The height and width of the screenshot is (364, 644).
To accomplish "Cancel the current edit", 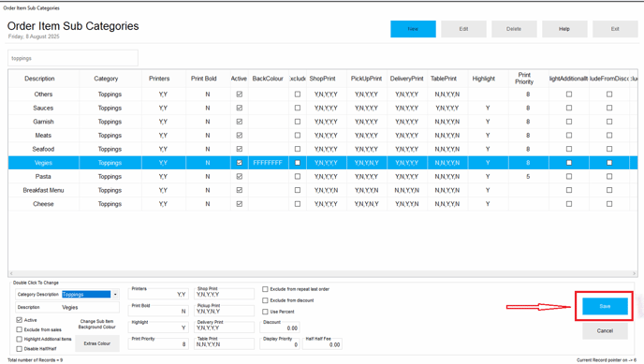I will (x=605, y=330).
